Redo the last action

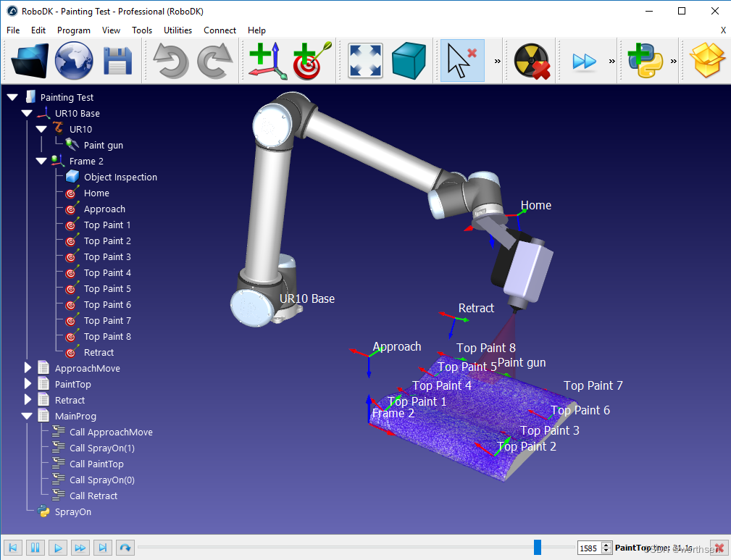tap(214, 61)
